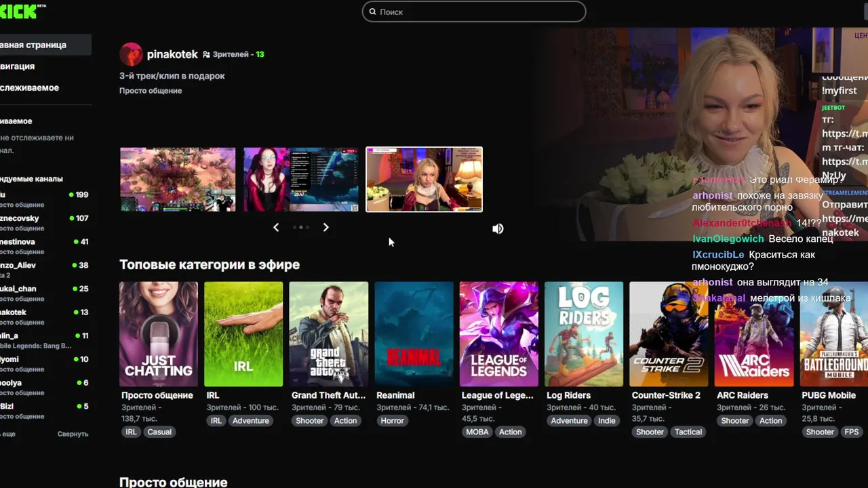Image resolution: width=868 pixels, height=488 pixels.
Task: Open Reanimal category cover
Action: 414,334
